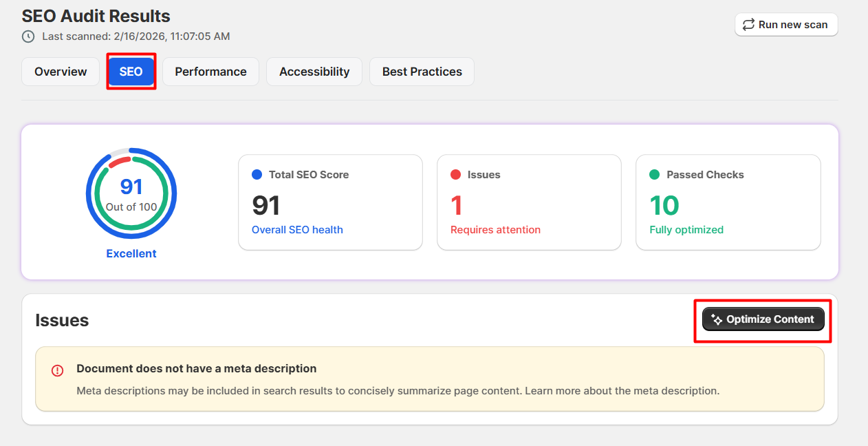Screen dimensions: 868x446
Task: Open the Performance tab
Action: [210, 72]
